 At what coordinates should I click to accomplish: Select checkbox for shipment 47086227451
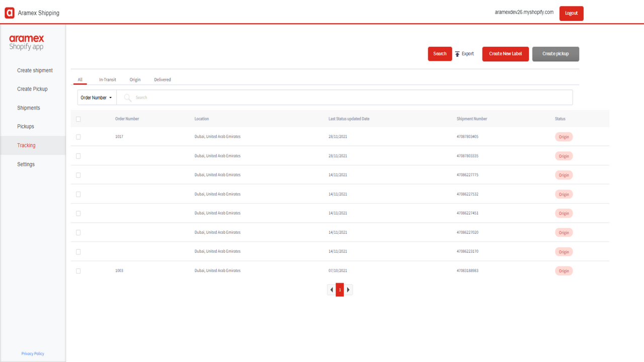[78, 213]
